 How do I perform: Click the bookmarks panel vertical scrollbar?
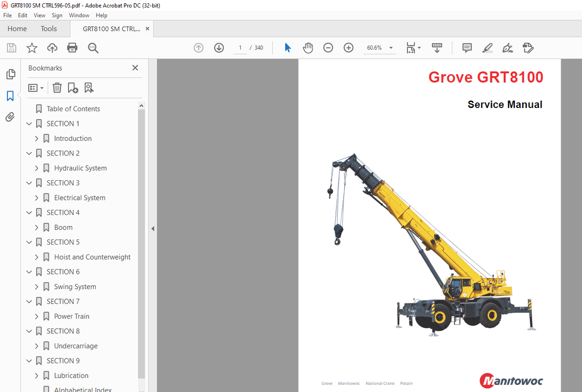click(141, 244)
